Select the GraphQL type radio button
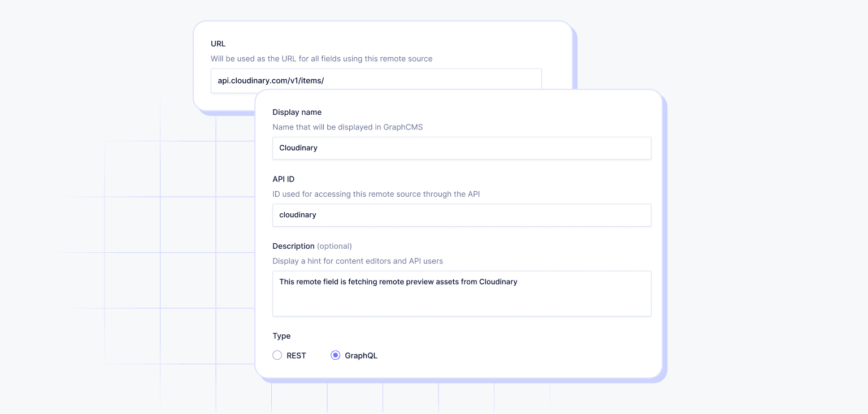This screenshot has width=868, height=414. click(336, 355)
